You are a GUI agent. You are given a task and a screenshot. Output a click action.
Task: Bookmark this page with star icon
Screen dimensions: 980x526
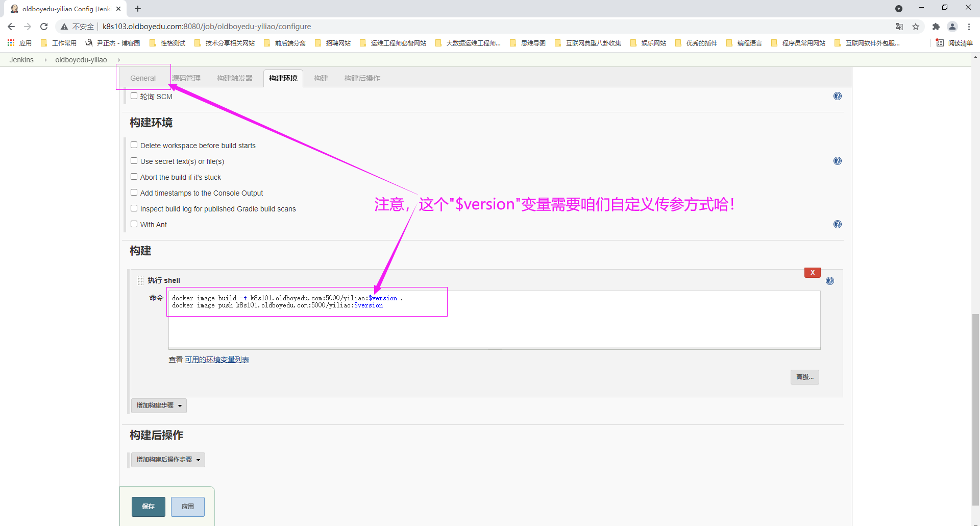[x=916, y=27]
